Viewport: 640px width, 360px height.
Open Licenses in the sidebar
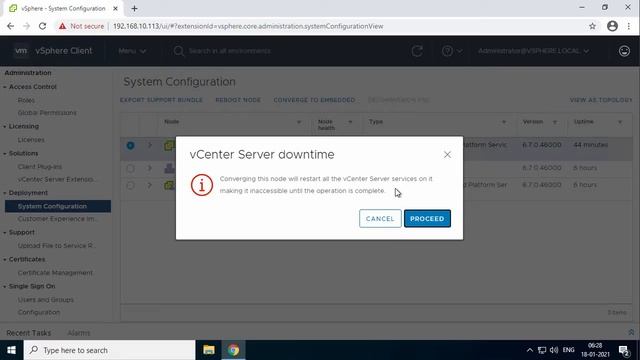click(31, 140)
